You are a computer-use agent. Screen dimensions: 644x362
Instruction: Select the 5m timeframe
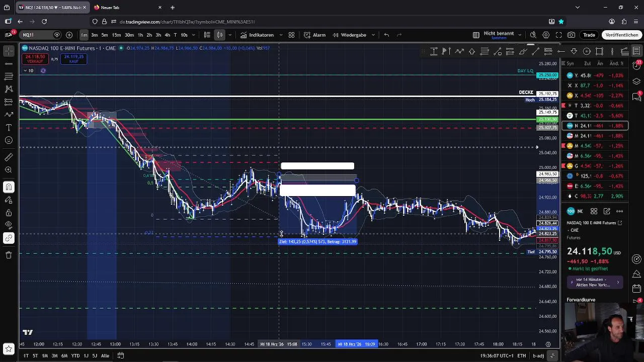pos(105,35)
